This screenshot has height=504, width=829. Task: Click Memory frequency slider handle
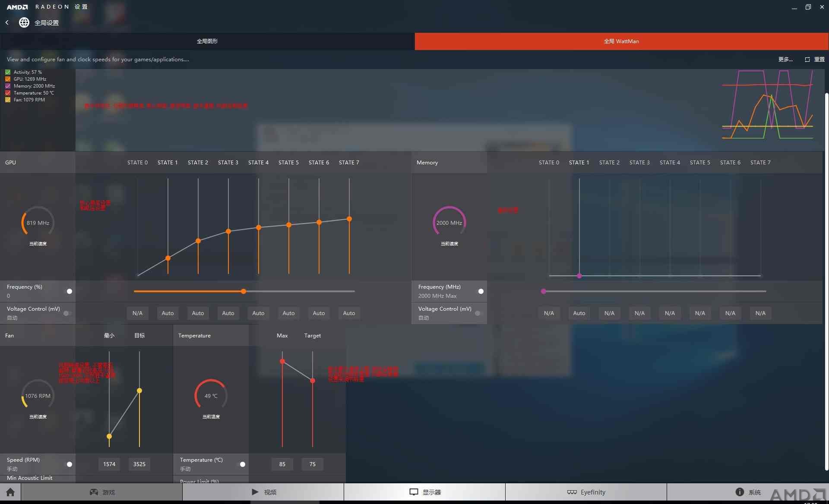(x=544, y=291)
